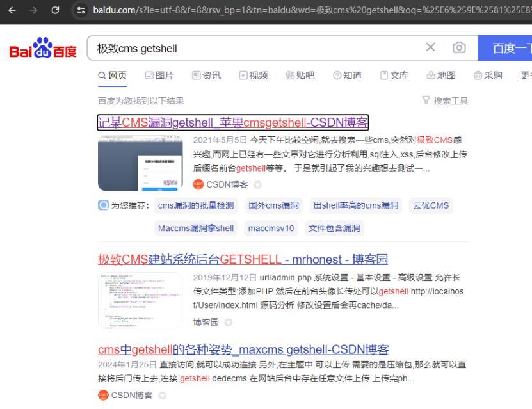
Task: Open result 极致CMS建站系统后台GETSHELL mrhonest
Action: click(x=243, y=259)
